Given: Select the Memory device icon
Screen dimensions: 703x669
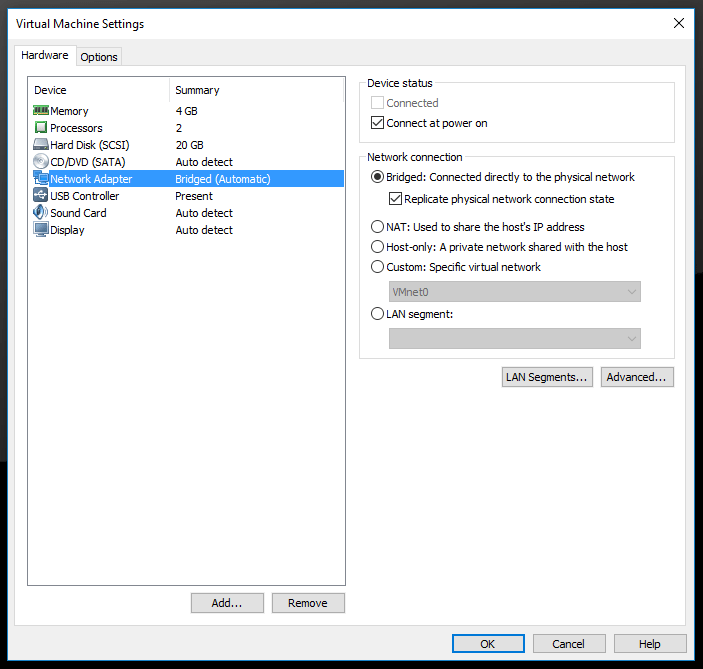Looking at the screenshot, I should click(41, 111).
